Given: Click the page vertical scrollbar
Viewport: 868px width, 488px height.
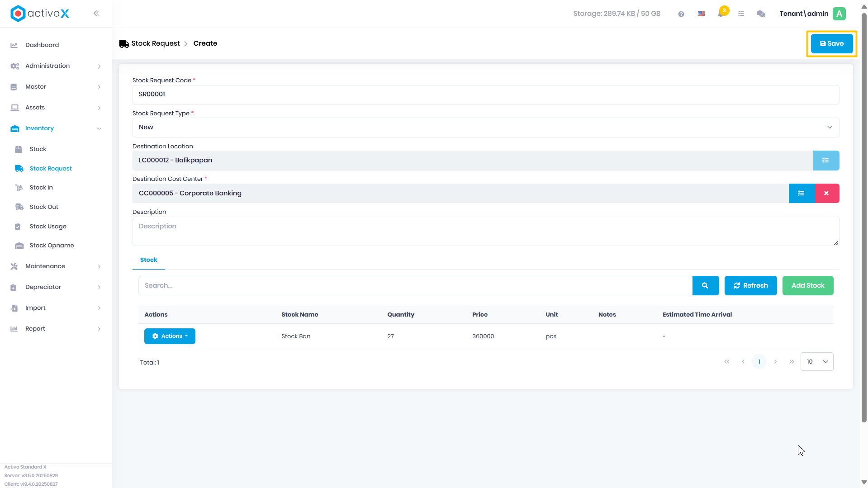Looking at the screenshot, I should pyautogui.click(x=863, y=217).
